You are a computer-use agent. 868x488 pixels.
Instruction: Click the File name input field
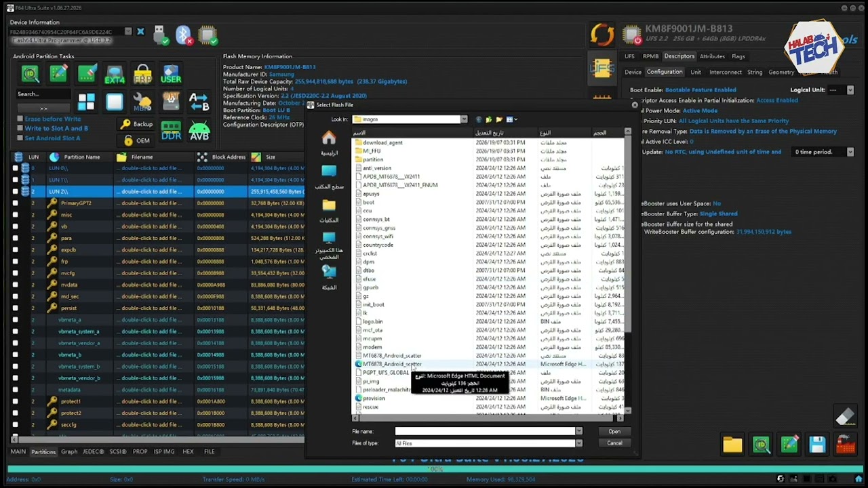[486, 431]
